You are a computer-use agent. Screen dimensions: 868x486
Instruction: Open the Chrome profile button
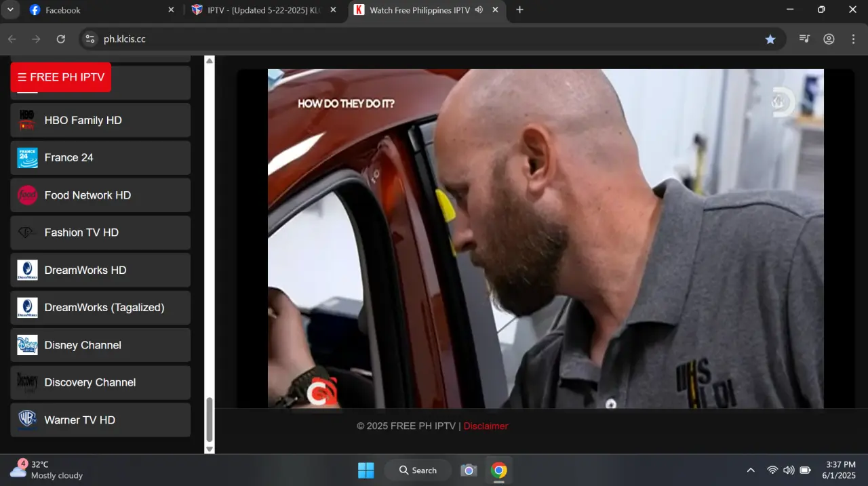(829, 39)
